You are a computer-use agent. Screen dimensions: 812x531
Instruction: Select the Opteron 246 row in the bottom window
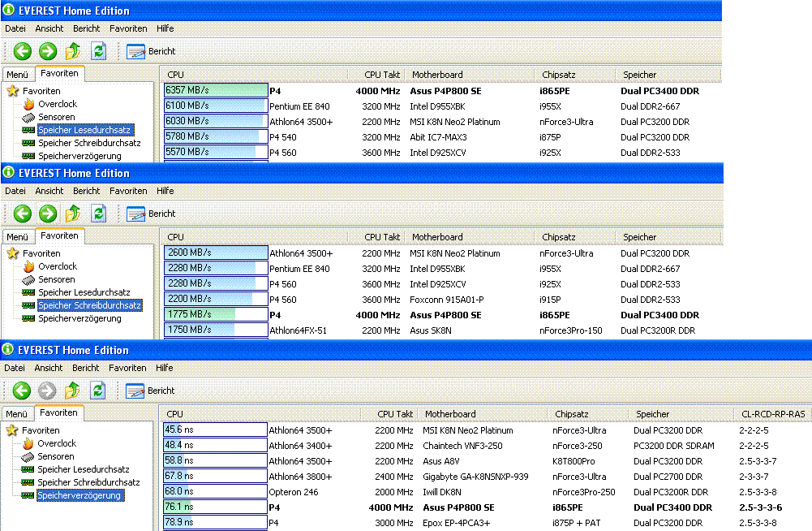point(487,491)
